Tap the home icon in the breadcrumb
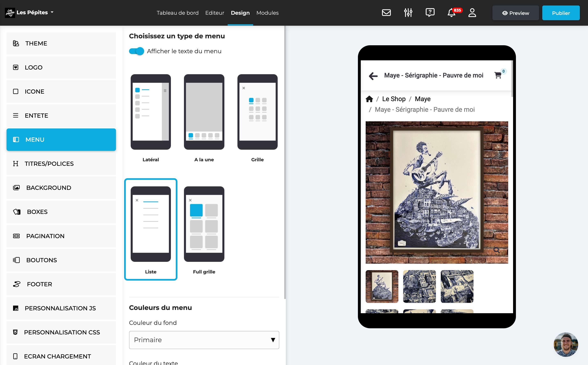This screenshot has width=588, height=365. [x=369, y=99]
